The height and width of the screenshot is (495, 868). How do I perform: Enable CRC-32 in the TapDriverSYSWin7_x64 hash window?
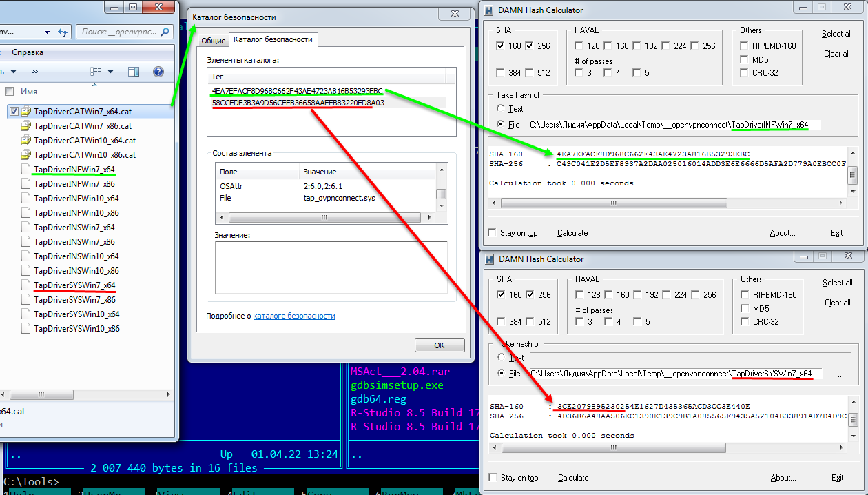[x=745, y=321]
